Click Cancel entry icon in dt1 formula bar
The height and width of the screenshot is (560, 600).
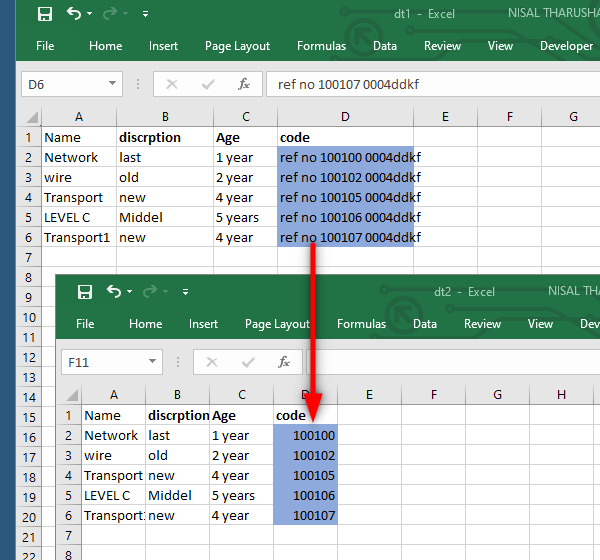point(172,84)
